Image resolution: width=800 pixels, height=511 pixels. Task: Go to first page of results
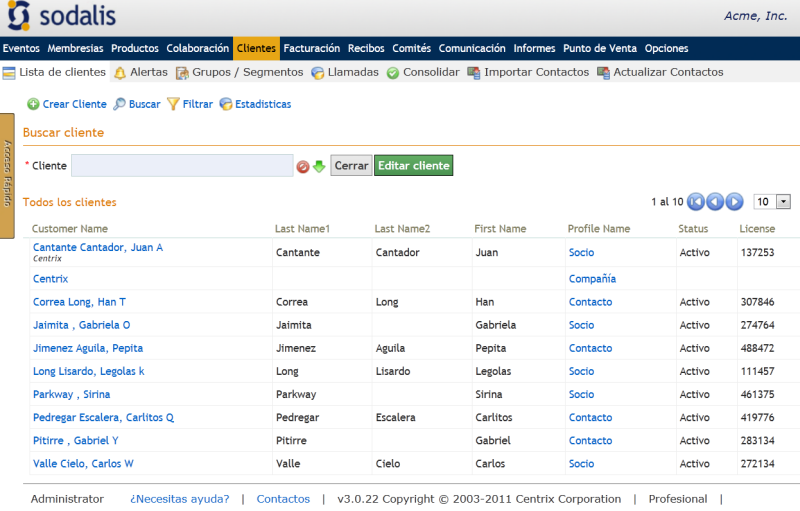(696, 202)
